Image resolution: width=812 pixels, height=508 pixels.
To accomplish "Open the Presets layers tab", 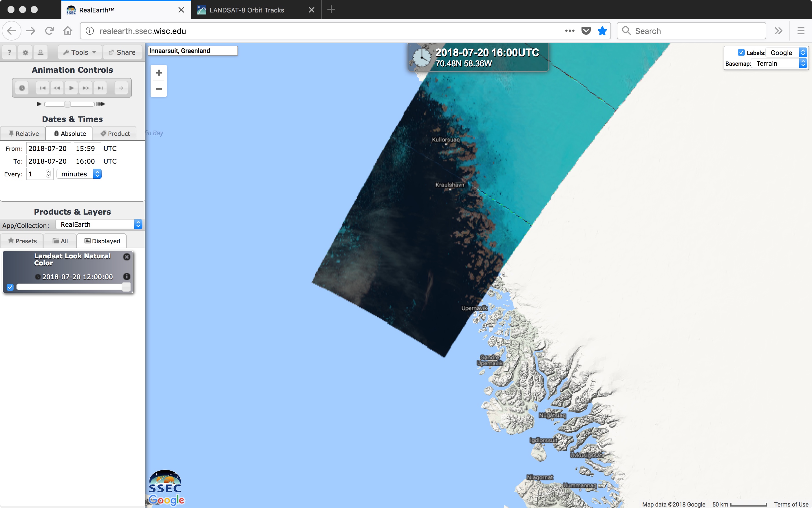I will click(22, 241).
